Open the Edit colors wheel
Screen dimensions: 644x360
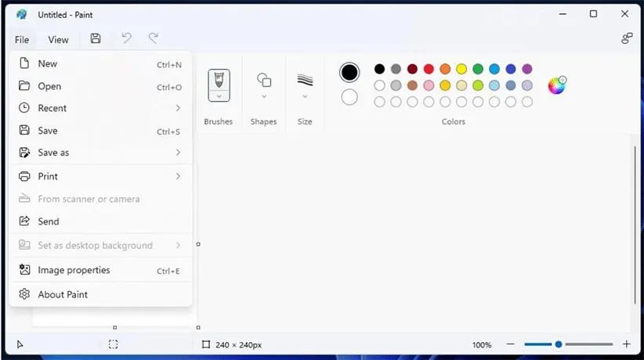(556, 85)
